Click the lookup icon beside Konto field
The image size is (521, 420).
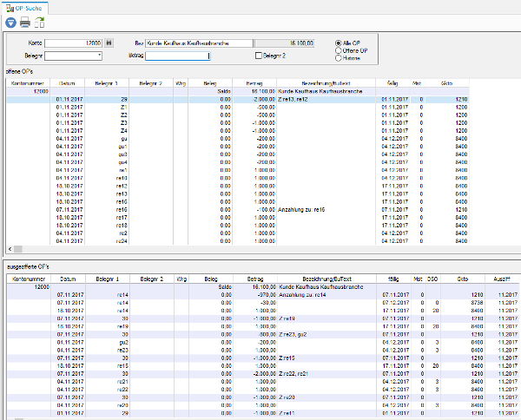pyautogui.click(x=109, y=43)
